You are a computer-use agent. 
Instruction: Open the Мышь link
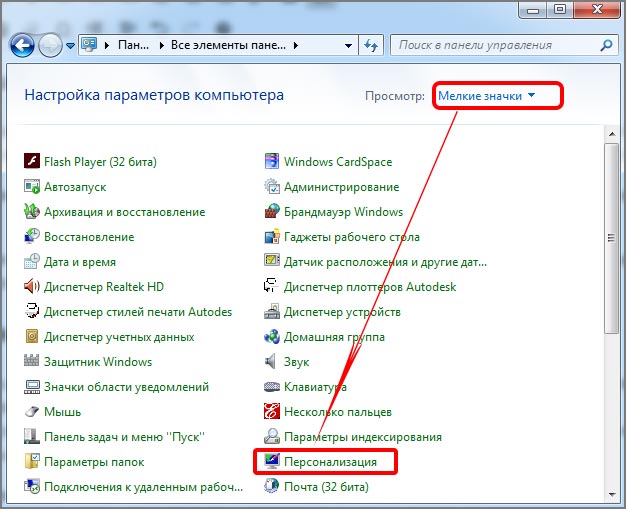(62, 412)
